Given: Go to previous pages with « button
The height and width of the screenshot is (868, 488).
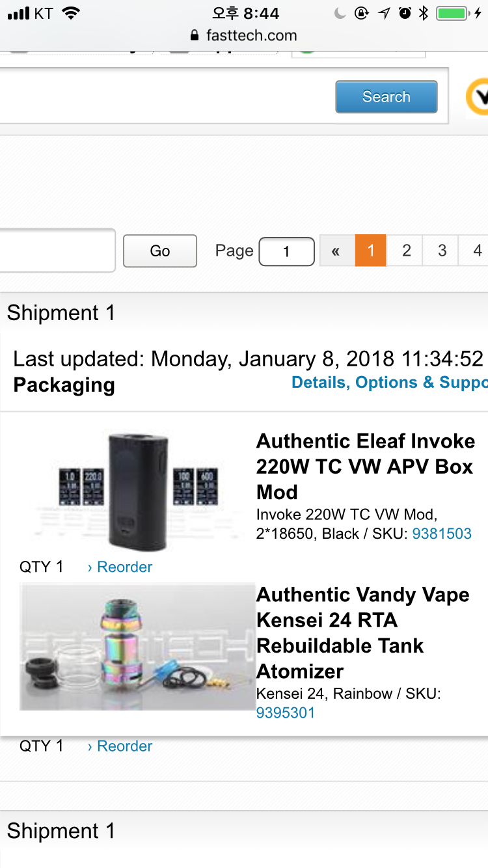Looking at the screenshot, I should [336, 251].
